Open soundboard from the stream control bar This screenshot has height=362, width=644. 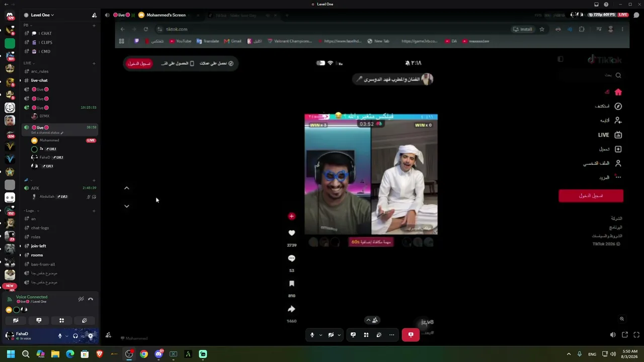[379, 335]
